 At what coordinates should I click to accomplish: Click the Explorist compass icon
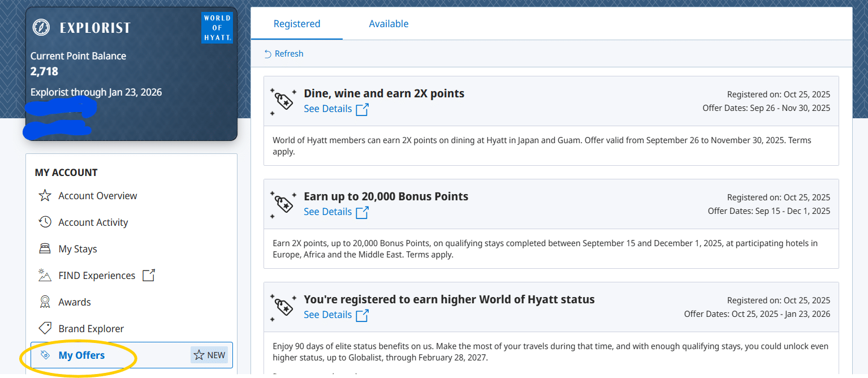coord(41,27)
